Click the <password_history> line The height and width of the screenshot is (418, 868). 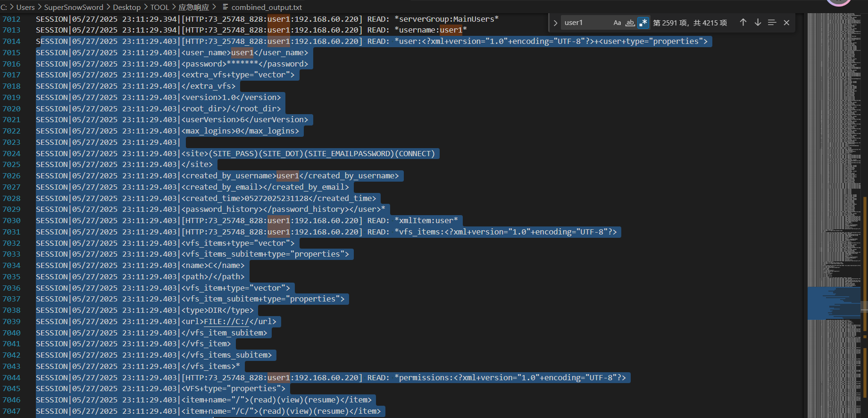(x=284, y=209)
